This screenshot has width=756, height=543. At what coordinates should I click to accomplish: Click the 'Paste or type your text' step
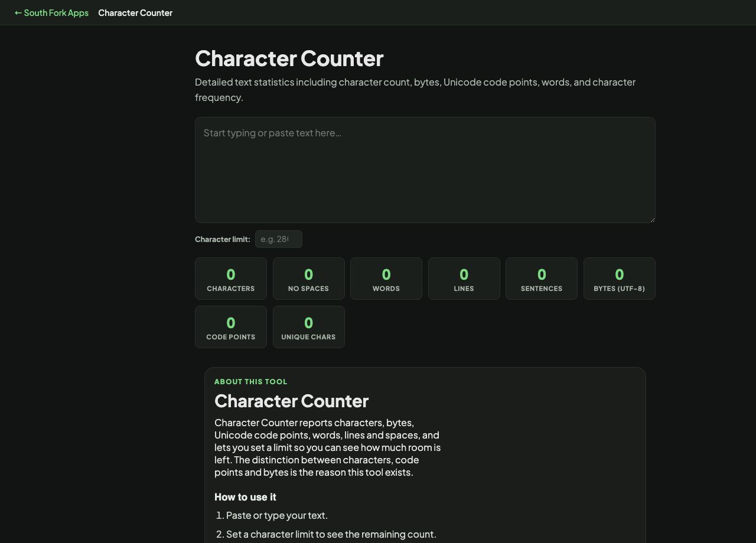pyautogui.click(x=277, y=515)
